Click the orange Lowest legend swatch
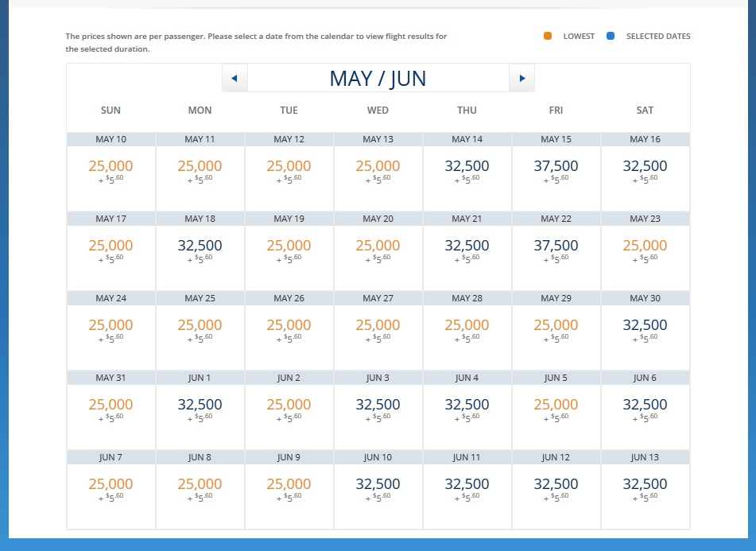Viewport: 756px width, 551px height. pos(548,37)
